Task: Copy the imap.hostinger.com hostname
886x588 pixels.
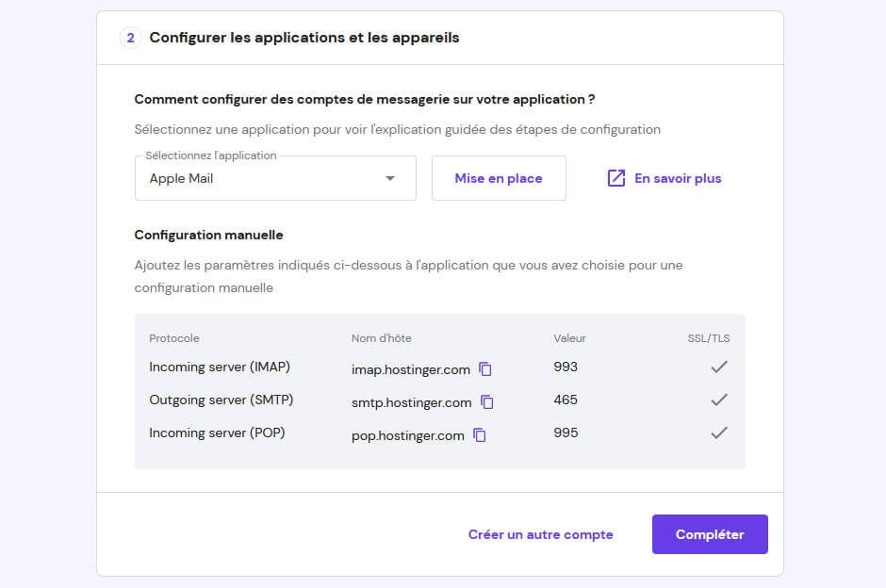Action: [484, 368]
